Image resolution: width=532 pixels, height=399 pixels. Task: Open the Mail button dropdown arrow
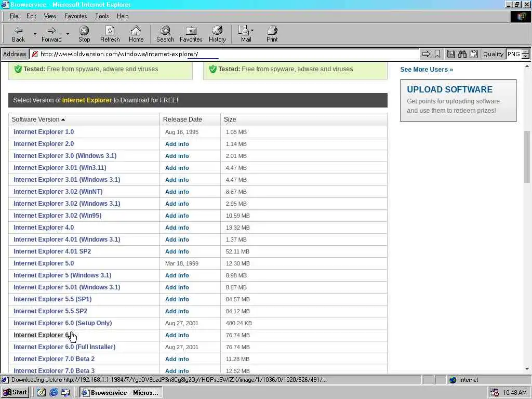[252, 31]
